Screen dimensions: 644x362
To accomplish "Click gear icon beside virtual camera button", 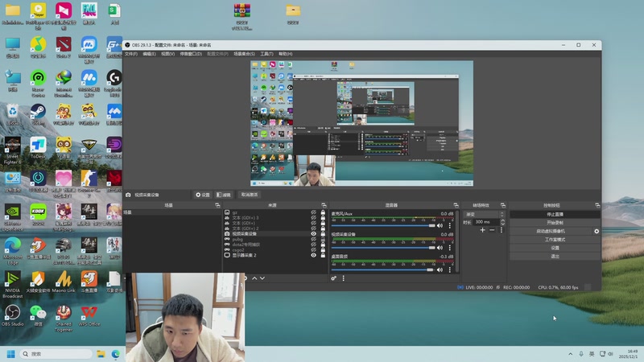I will point(597,231).
